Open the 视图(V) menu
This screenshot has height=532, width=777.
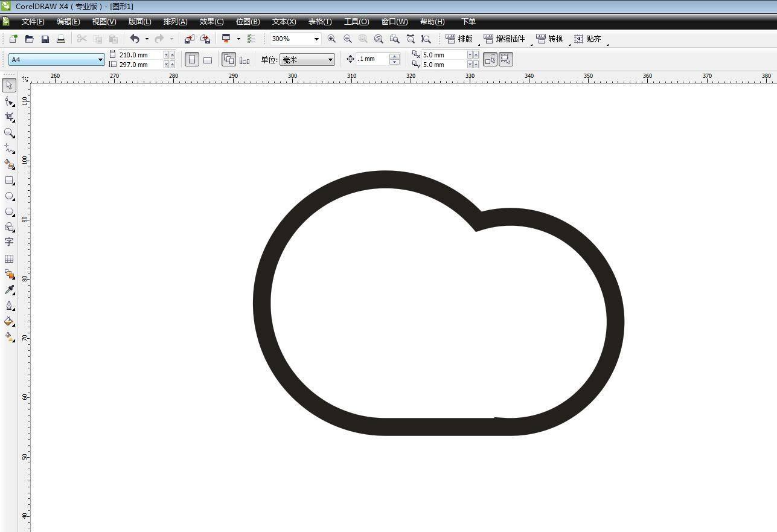pyautogui.click(x=104, y=22)
